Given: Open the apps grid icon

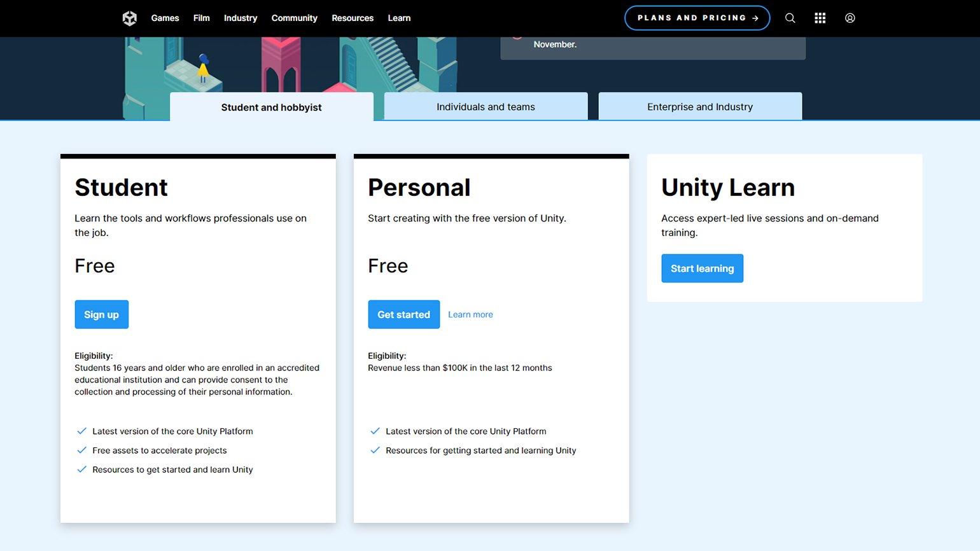Looking at the screenshot, I should [820, 18].
